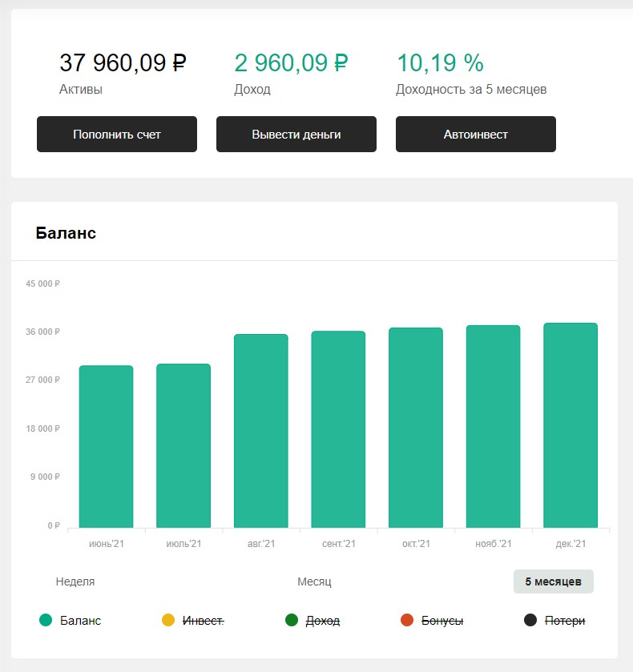Screen dimensions: 633x672
Task: Open Пополнить счет to add funds
Action: [117, 134]
